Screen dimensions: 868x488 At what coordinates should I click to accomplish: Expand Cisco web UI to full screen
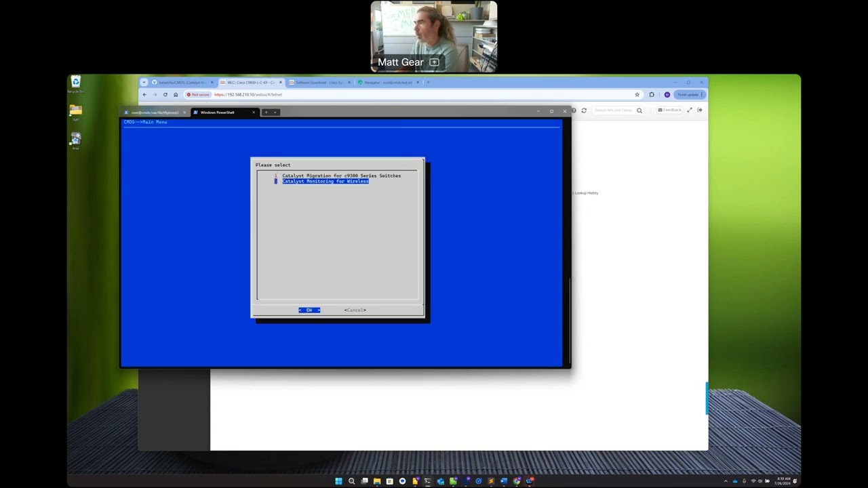(690, 110)
